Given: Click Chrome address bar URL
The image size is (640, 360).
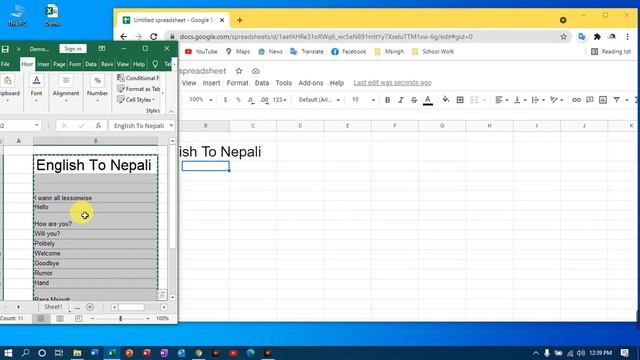Looking at the screenshot, I should 326,37.
